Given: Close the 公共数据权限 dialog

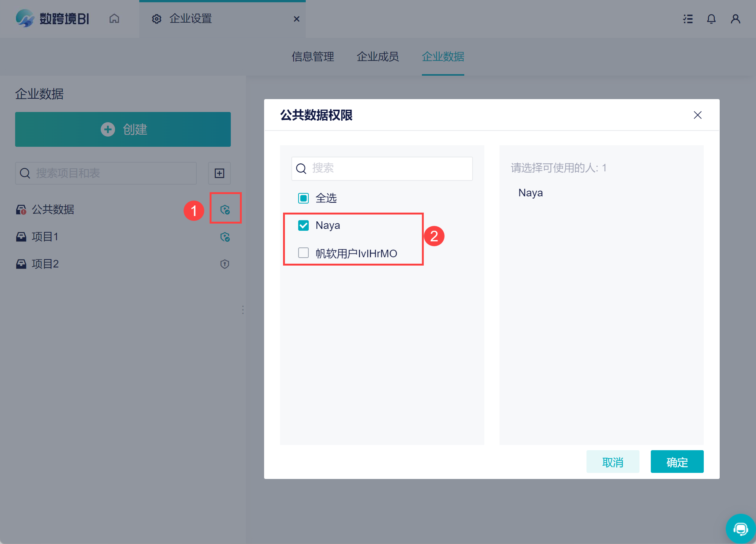Looking at the screenshot, I should pos(697,115).
